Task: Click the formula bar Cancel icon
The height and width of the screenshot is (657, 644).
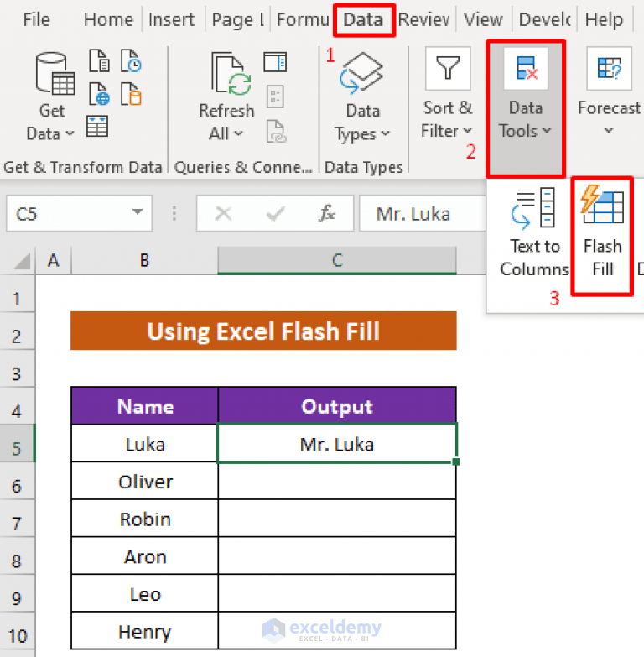Action: pos(223,214)
